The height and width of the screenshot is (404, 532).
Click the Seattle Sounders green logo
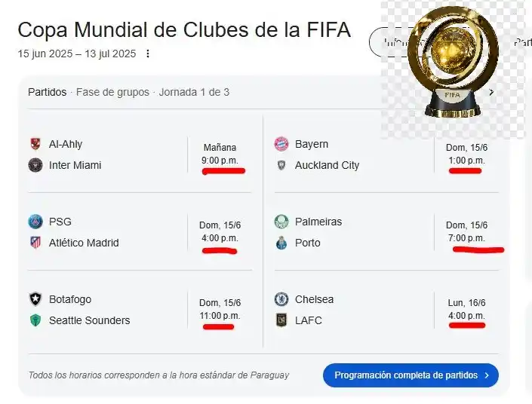pyautogui.click(x=35, y=320)
